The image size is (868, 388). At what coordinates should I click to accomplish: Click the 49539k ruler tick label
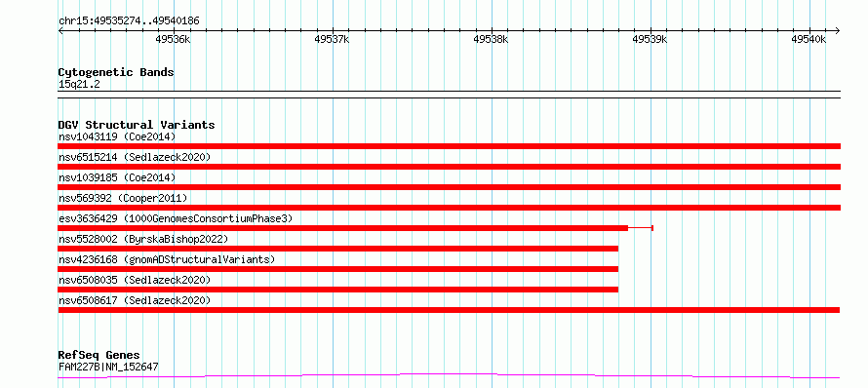click(x=650, y=39)
